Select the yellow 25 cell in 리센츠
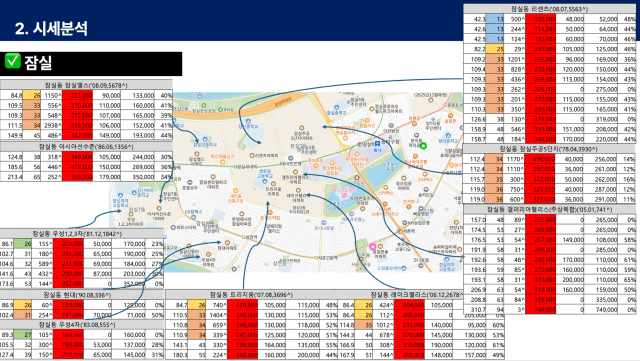640x361 pixels. [495, 49]
